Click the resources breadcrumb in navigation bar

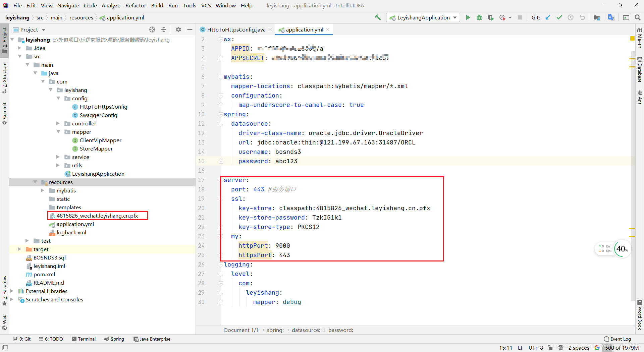coord(81,17)
